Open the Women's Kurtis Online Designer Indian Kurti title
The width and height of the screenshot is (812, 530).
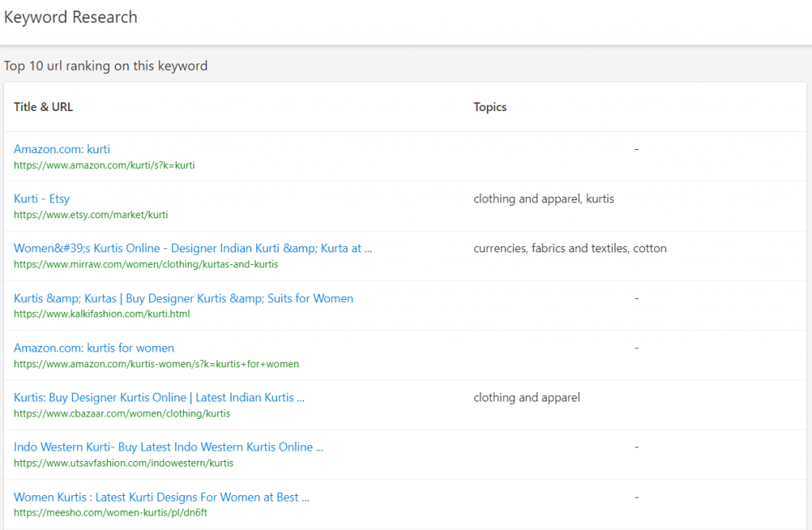click(x=193, y=248)
